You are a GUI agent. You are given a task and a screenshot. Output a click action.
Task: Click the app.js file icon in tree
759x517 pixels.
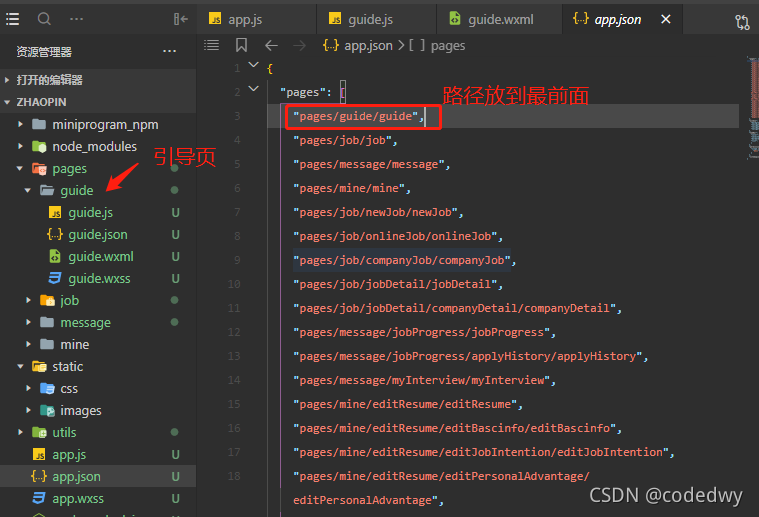pos(39,455)
